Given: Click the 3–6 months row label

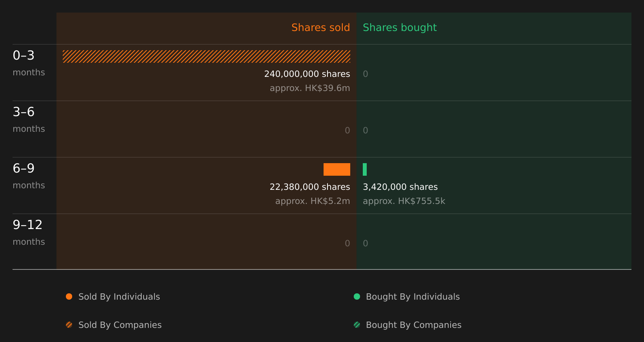Looking at the screenshot, I should click(29, 120).
